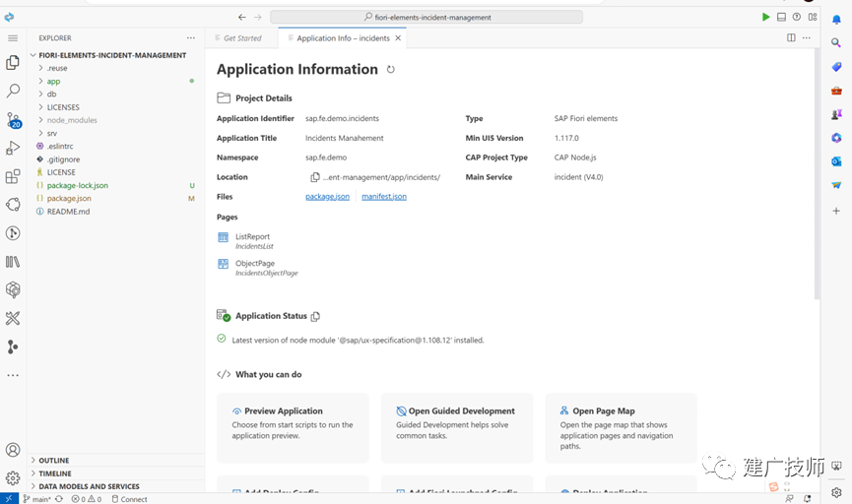The width and height of the screenshot is (852, 504).
Task: Open the manifest.json link
Action: click(x=383, y=197)
